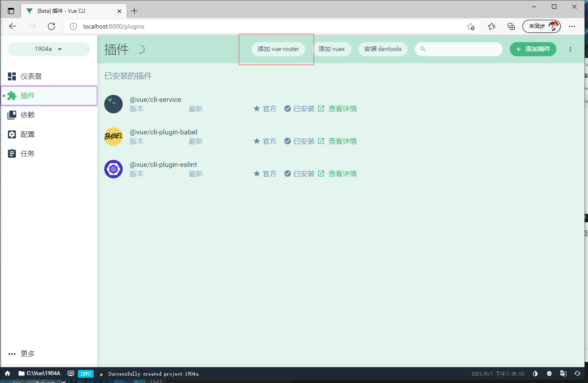
Task: Click the C:\Vue\1904A folder path
Action: [39, 373]
